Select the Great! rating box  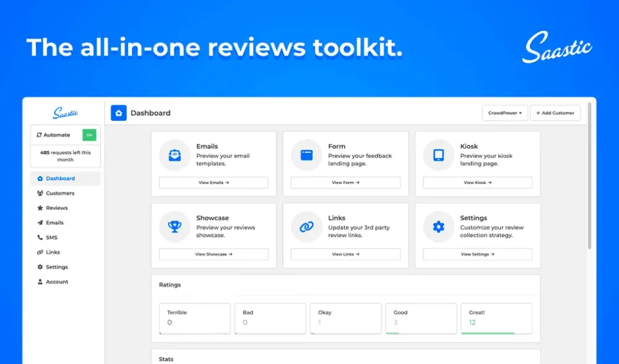coord(496,318)
